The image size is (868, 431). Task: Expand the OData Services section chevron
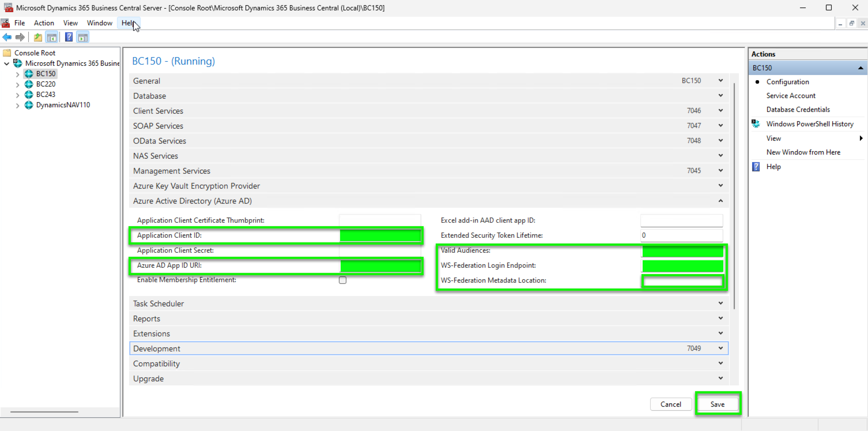[x=720, y=140]
